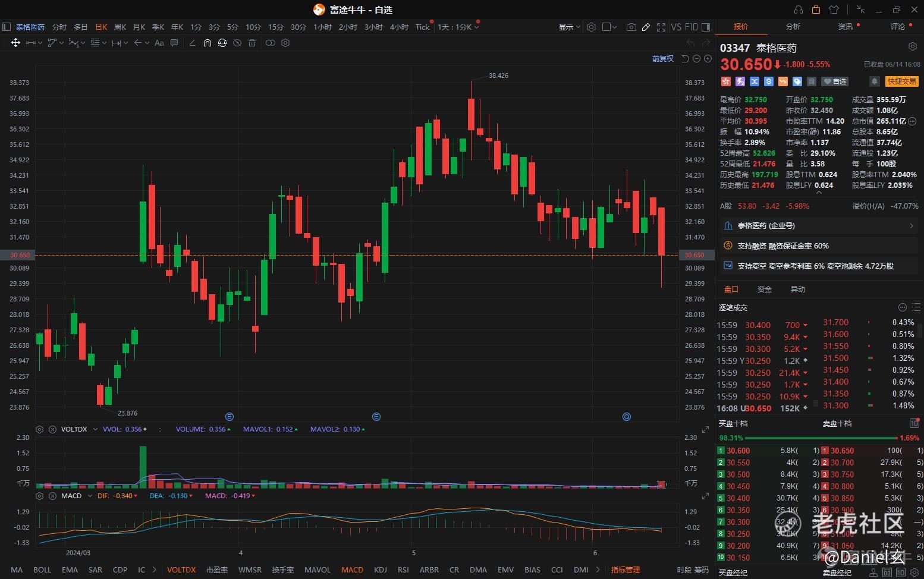
Task: Open the skin theme shirt icon
Action: click(x=834, y=10)
